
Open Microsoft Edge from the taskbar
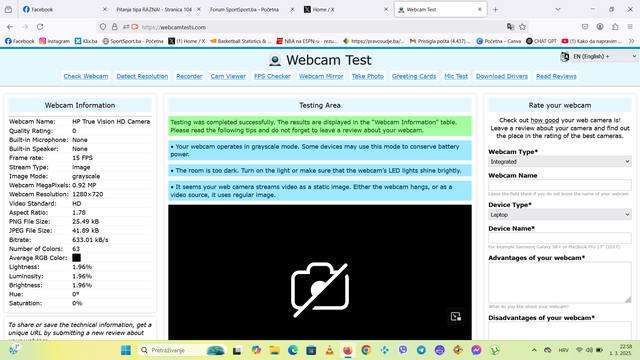coord(293,350)
